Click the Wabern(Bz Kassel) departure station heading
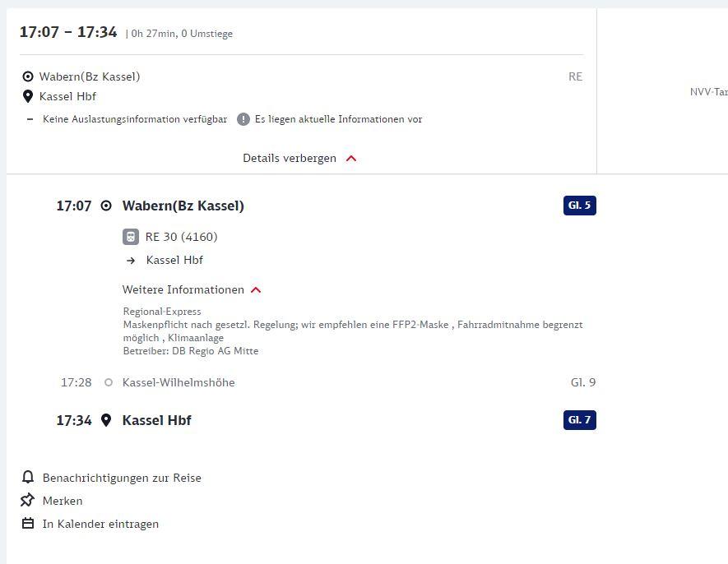 (x=183, y=206)
